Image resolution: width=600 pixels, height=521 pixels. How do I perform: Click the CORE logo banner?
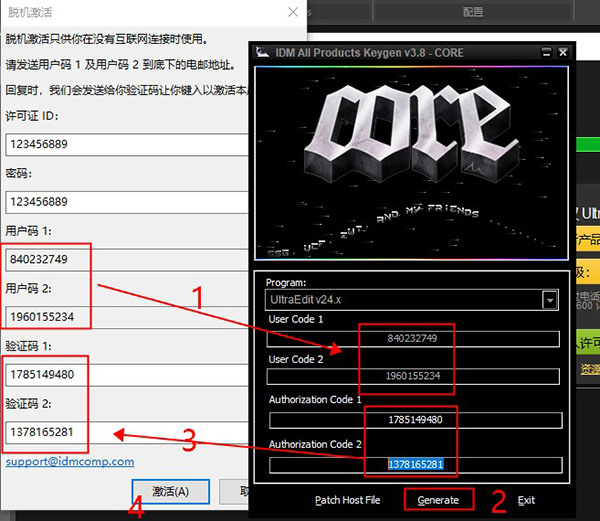tap(412, 164)
